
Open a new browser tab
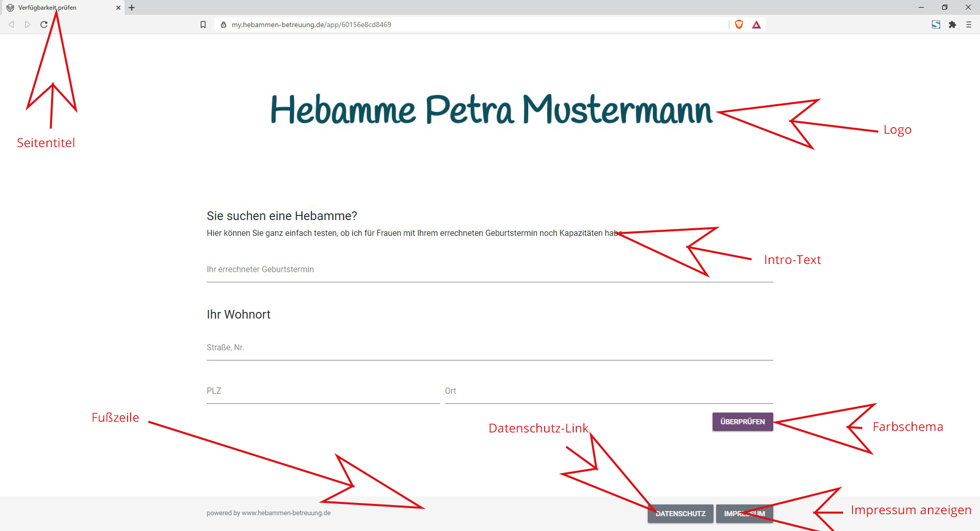coord(132,8)
